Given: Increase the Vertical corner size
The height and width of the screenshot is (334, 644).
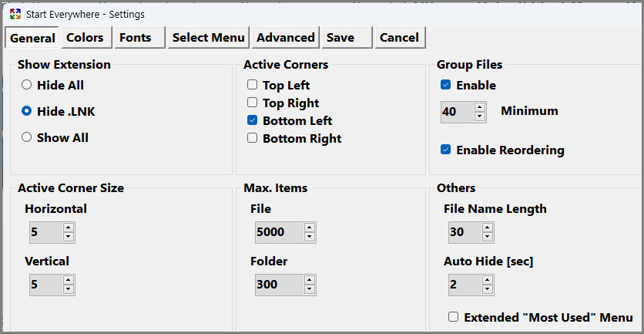Looking at the screenshot, I should click(x=69, y=280).
